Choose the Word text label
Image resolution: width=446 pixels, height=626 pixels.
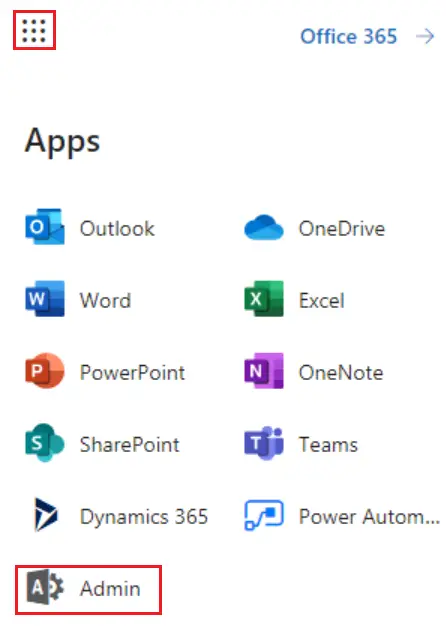pyautogui.click(x=105, y=301)
